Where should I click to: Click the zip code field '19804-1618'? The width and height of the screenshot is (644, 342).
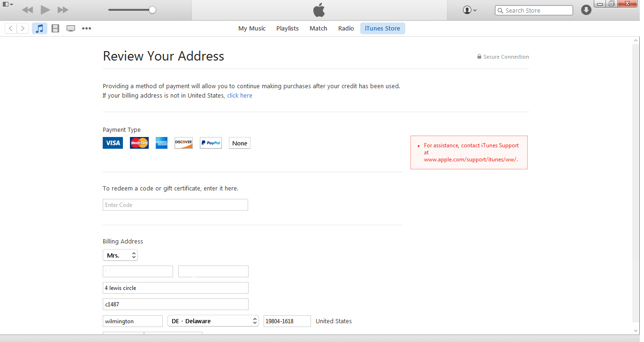tap(287, 321)
